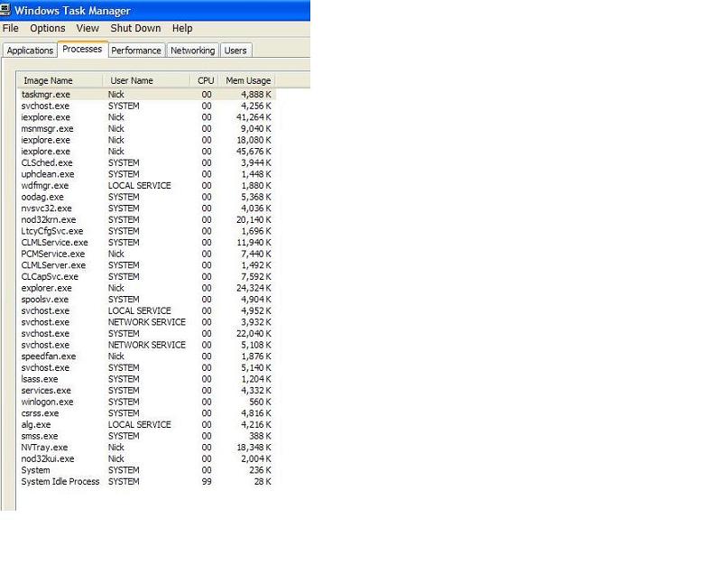Click LOCAL SERVICE user for alg.exe

[x=139, y=424]
